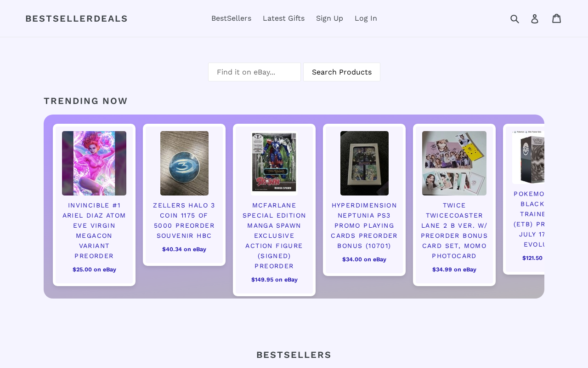Open the Atom Eve comic thumbnail
Screen dimensions: 588x368
(94, 163)
